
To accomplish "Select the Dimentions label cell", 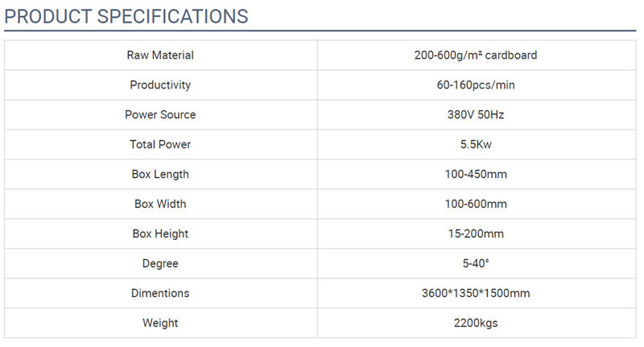I will pos(160,293).
